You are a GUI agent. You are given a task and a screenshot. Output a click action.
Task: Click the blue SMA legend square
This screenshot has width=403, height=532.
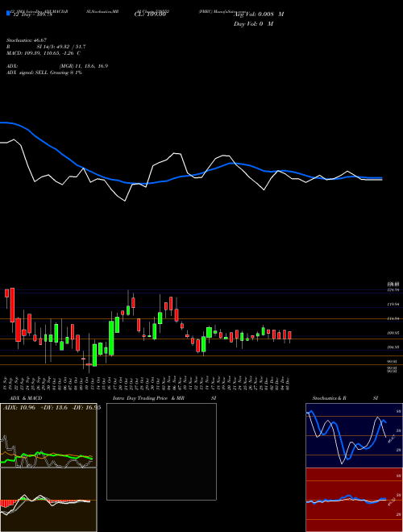pyautogui.click(x=8, y=13)
